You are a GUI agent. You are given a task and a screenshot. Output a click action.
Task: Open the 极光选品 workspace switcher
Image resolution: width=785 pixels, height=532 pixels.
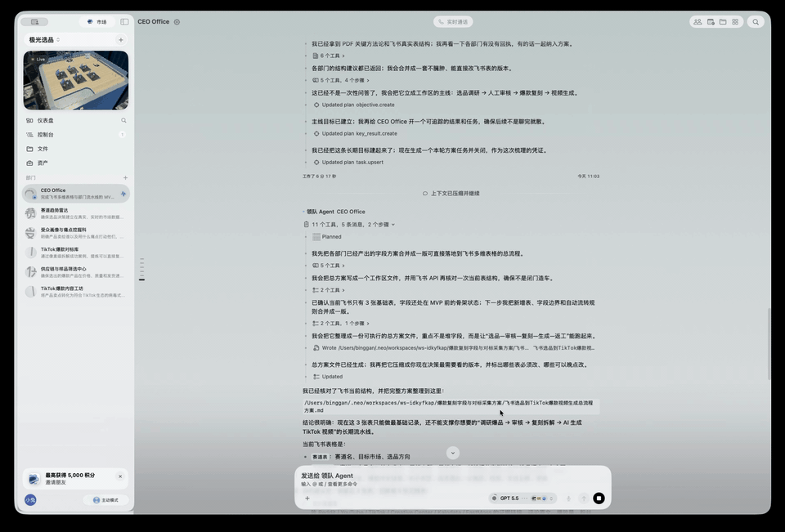[44, 39]
